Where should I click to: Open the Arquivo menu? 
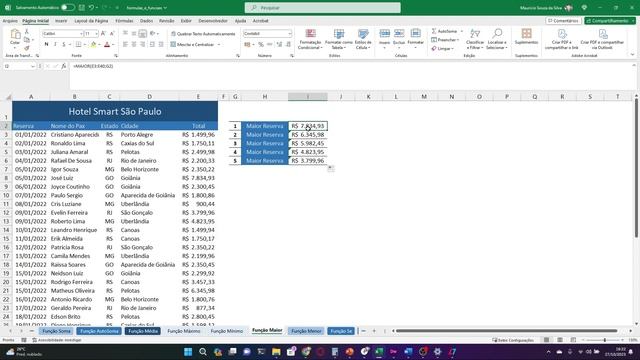click(x=10, y=21)
